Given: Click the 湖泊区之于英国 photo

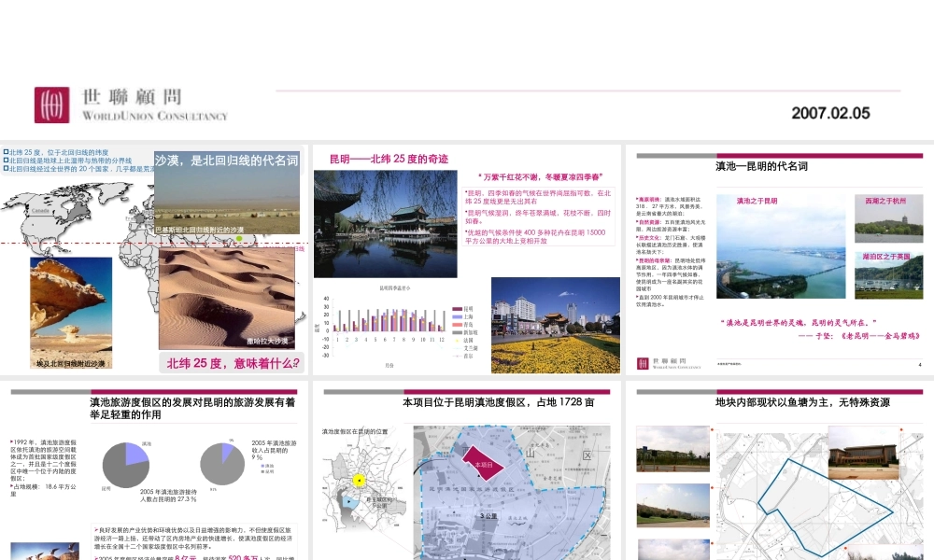Looking at the screenshot, I should [889, 275].
